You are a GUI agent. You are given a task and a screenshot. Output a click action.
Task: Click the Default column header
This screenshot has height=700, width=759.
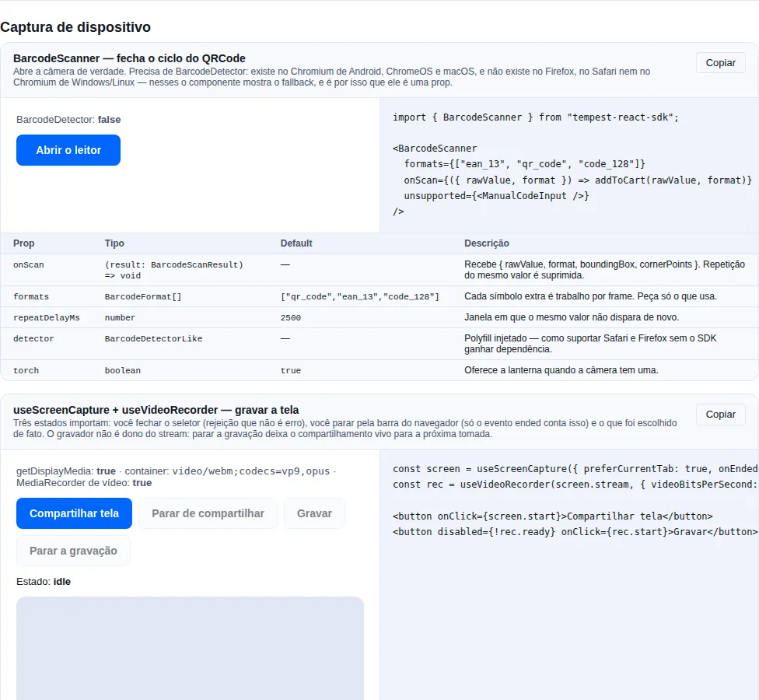(x=296, y=243)
